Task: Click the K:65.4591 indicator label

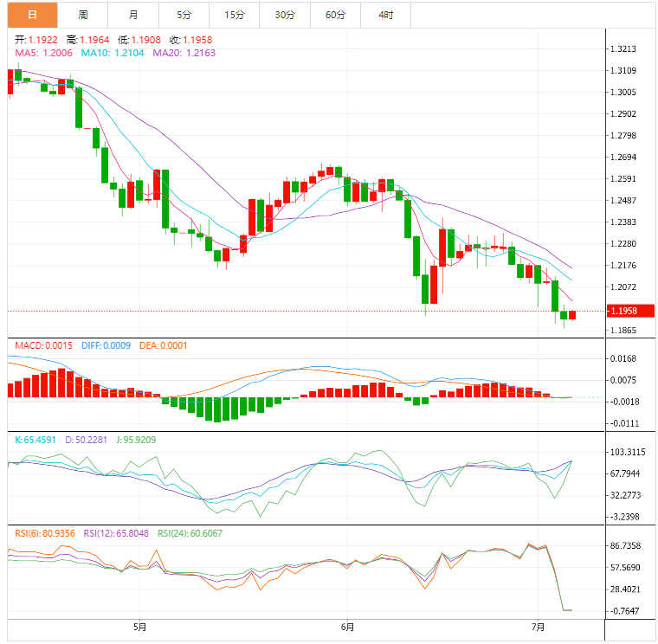Action: tap(35, 440)
